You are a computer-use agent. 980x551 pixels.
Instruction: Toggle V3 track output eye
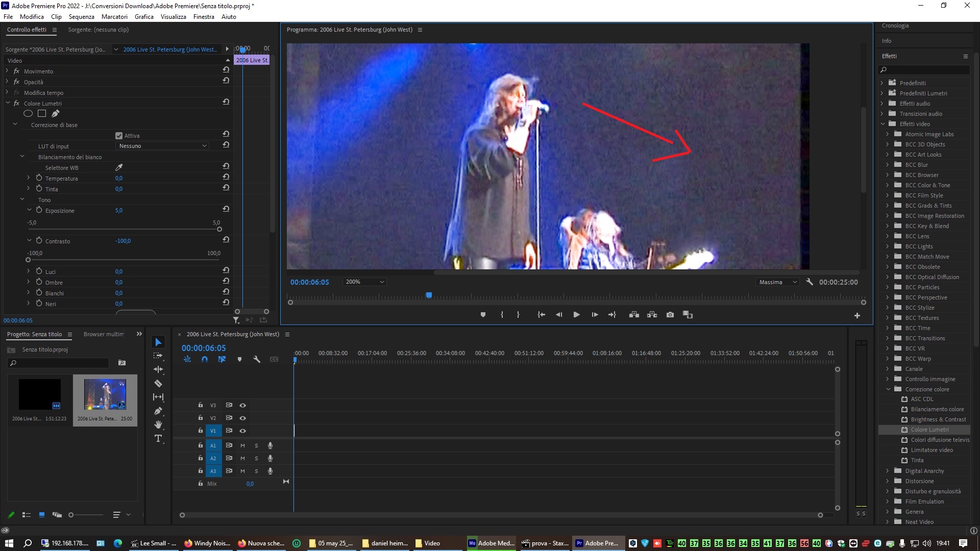coord(243,405)
